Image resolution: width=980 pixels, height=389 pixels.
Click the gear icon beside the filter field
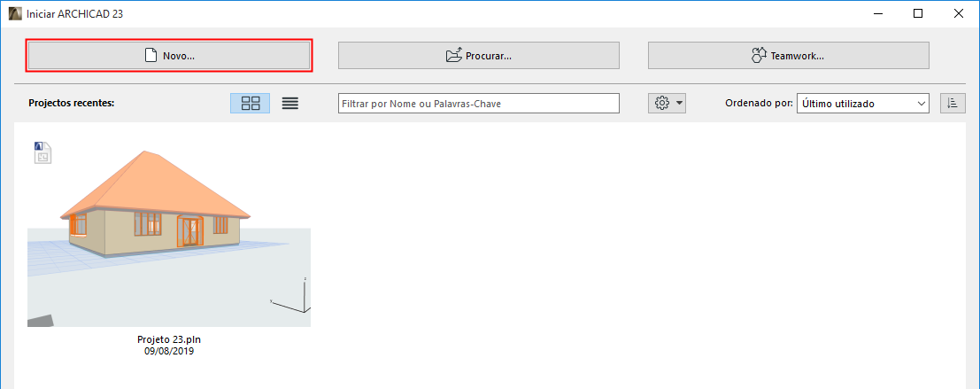click(662, 103)
